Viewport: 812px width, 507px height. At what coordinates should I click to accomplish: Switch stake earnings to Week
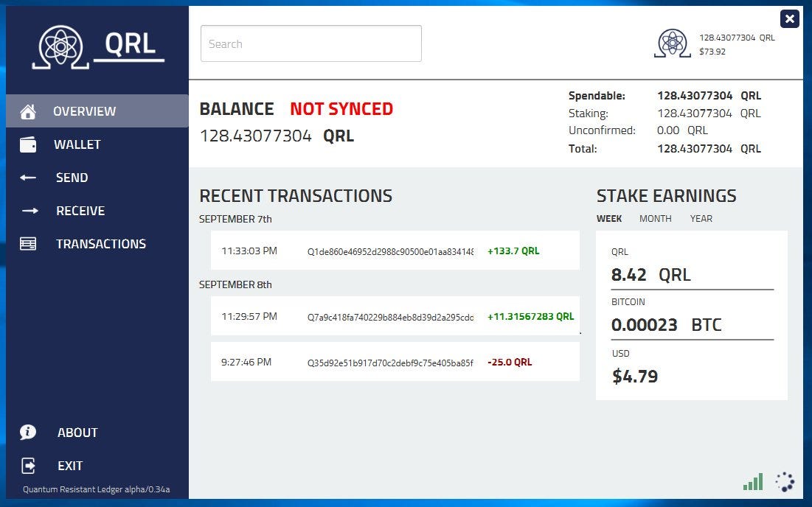pos(609,218)
